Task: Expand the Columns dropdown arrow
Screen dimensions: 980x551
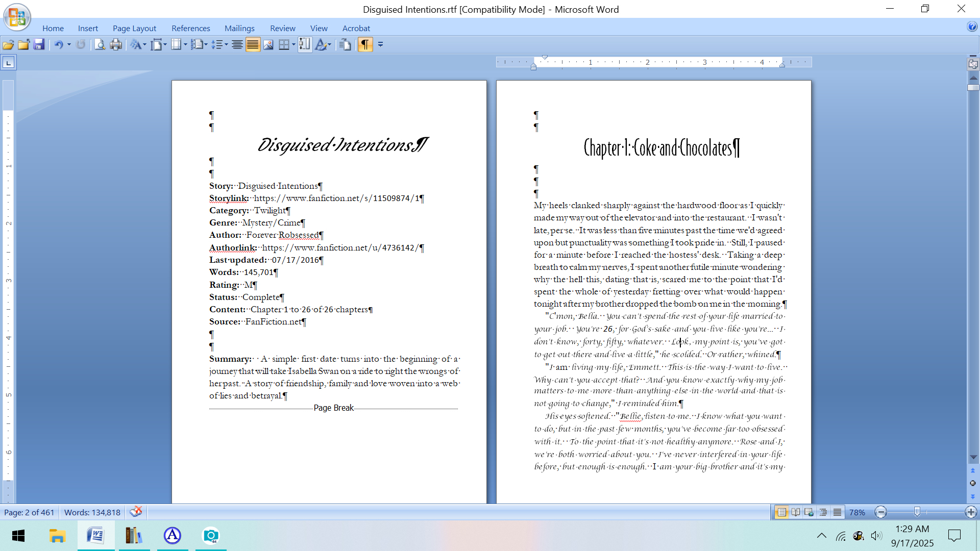Action: (x=185, y=45)
